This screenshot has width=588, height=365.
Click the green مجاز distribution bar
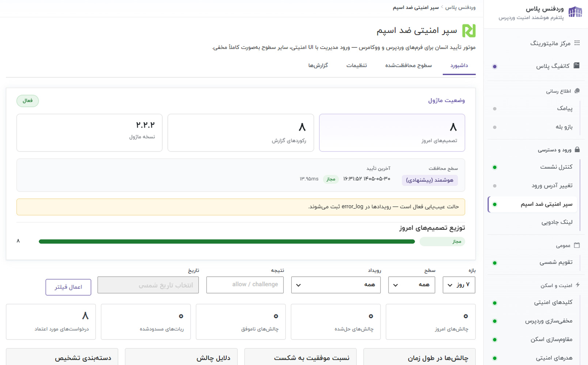coord(227,241)
